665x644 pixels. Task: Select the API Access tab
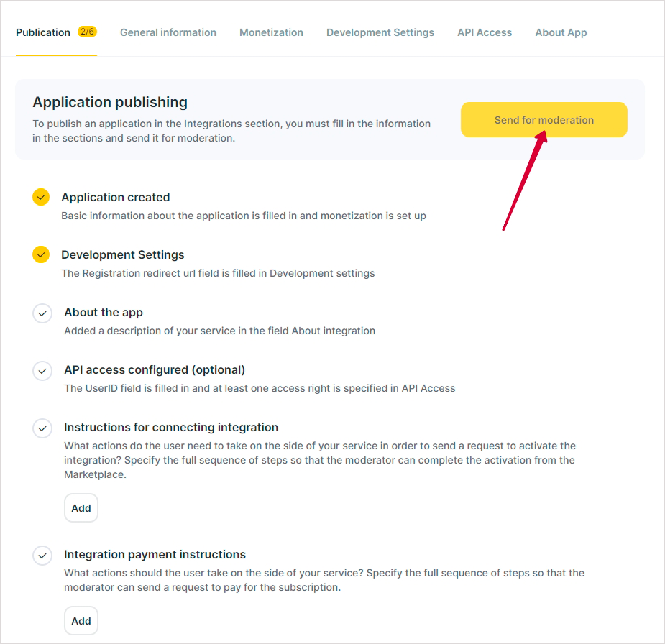coord(485,32)
